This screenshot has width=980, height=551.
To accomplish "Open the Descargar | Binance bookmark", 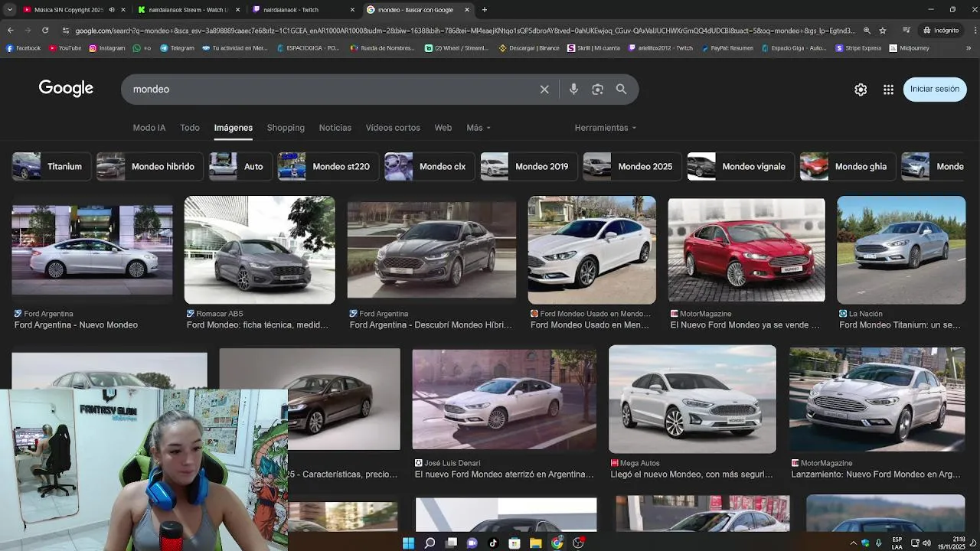I will pyautogui.click(x=529, y=47).
